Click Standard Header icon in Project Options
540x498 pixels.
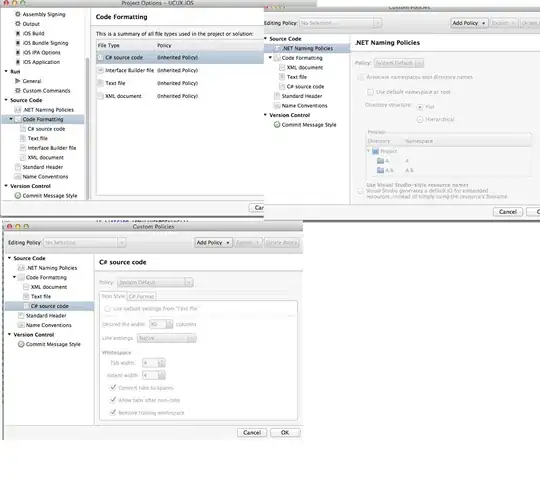click(x=18, y=167)
